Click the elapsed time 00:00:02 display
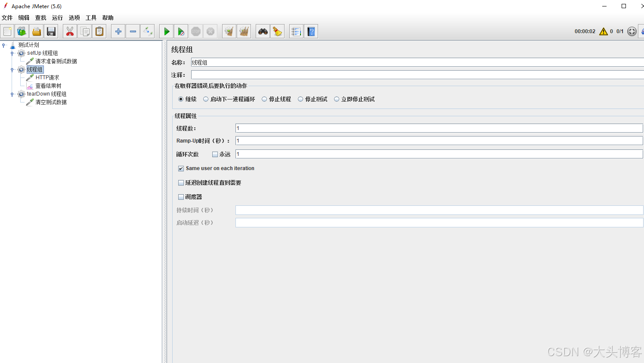The height and width of the screenshot is (363, 644). [585, 31]
